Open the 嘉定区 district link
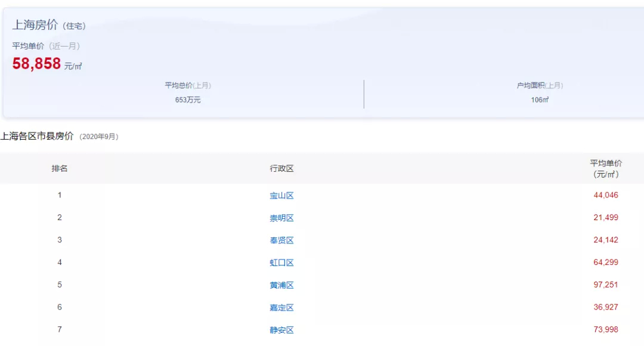 click(x=281, y=307)
